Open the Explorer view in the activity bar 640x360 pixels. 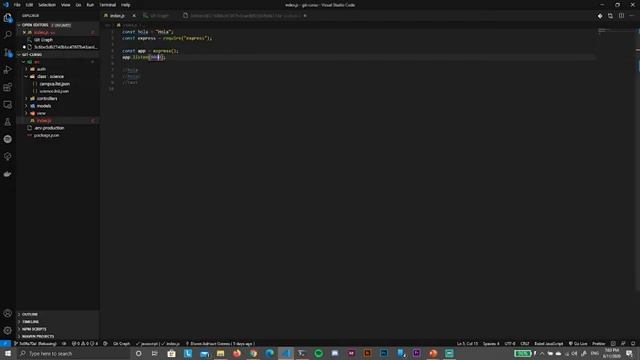pyautogui.click(x=8, y=18)
